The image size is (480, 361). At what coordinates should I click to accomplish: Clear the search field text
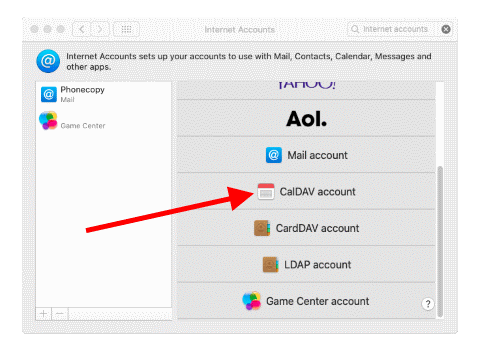coord(446,29)
